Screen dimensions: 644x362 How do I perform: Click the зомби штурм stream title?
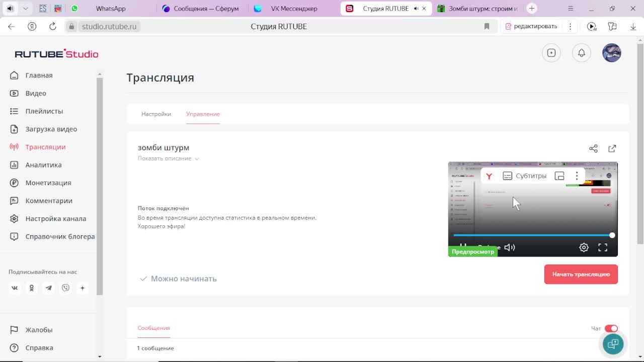coord(164,148)
